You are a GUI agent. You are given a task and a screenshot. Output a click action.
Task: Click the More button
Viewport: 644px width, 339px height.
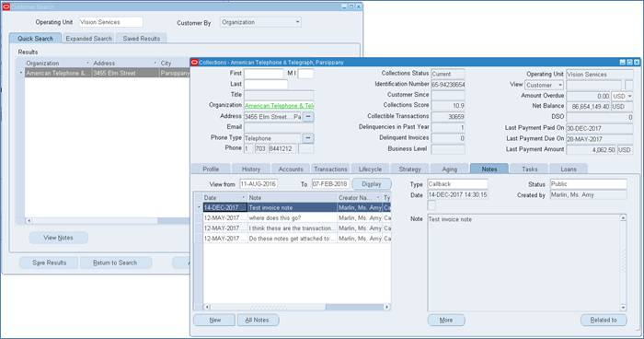coord(446,320)
